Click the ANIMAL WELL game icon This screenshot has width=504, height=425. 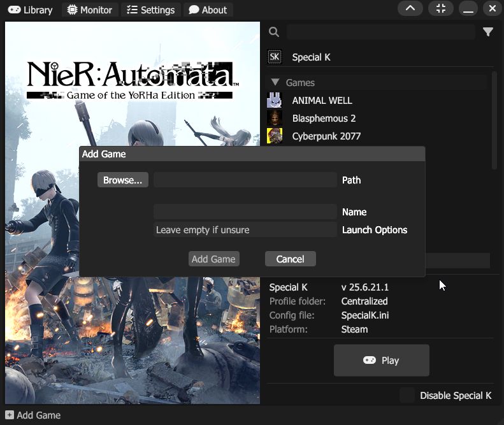click(275, 100)
